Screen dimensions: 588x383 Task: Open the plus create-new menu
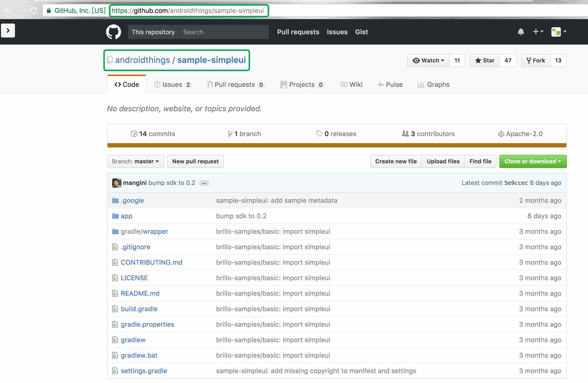pyautogui.click(x=538, y=32)
